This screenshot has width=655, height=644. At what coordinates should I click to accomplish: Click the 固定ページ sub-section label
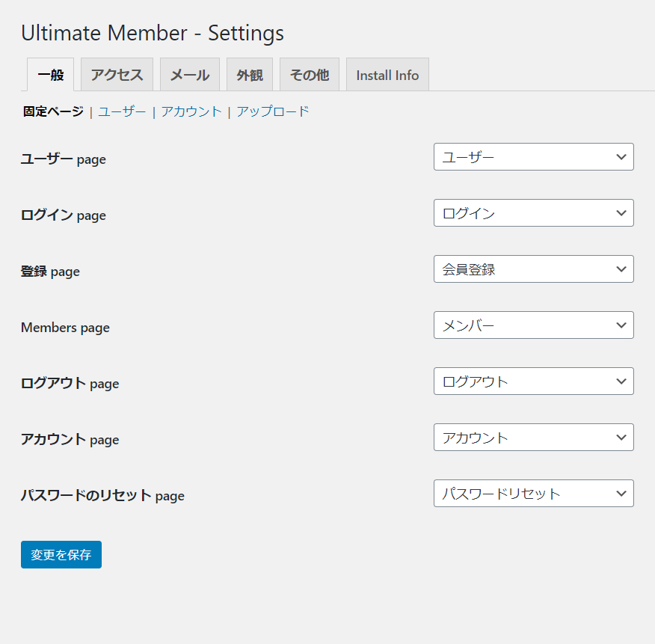pos(53,111)
